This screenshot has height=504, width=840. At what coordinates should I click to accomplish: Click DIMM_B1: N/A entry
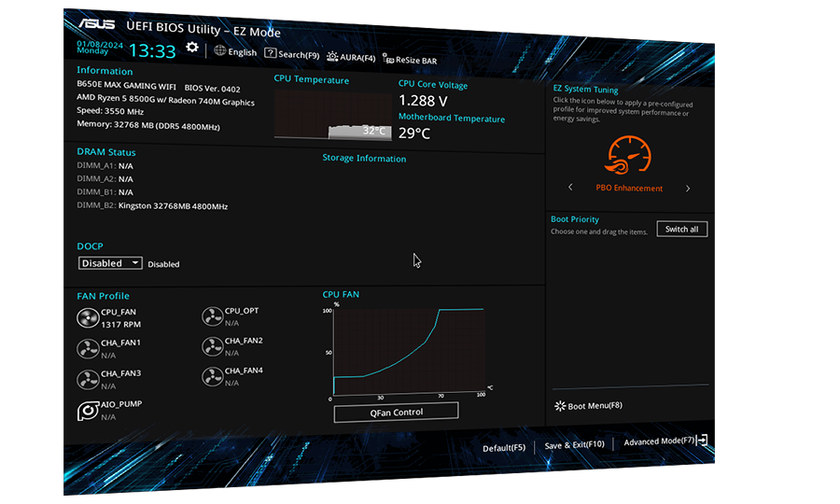tap(105, 191)
